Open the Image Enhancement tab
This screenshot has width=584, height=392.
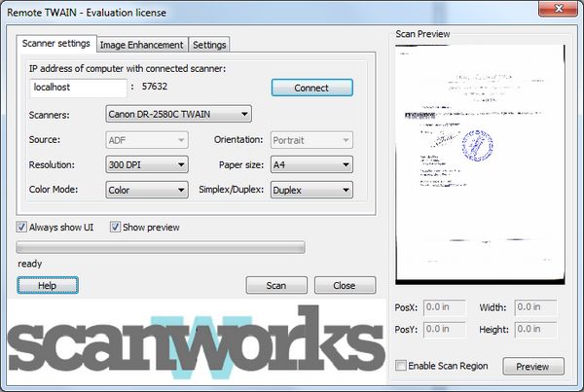tap(141, 45)
